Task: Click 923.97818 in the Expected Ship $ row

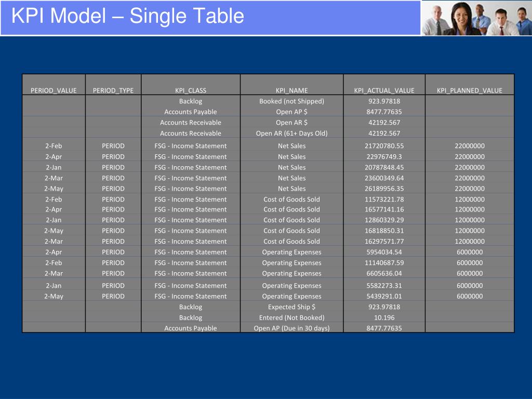Action: coord(384,307)
